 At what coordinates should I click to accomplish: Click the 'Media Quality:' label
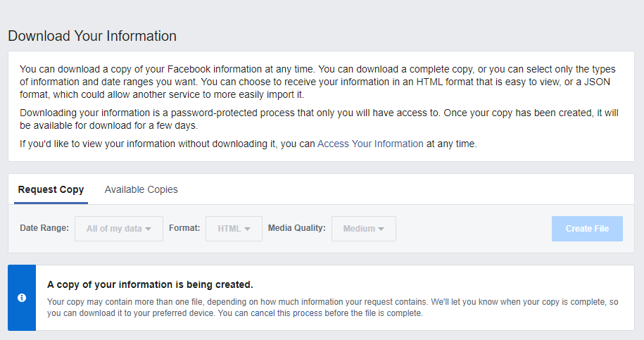296,228
